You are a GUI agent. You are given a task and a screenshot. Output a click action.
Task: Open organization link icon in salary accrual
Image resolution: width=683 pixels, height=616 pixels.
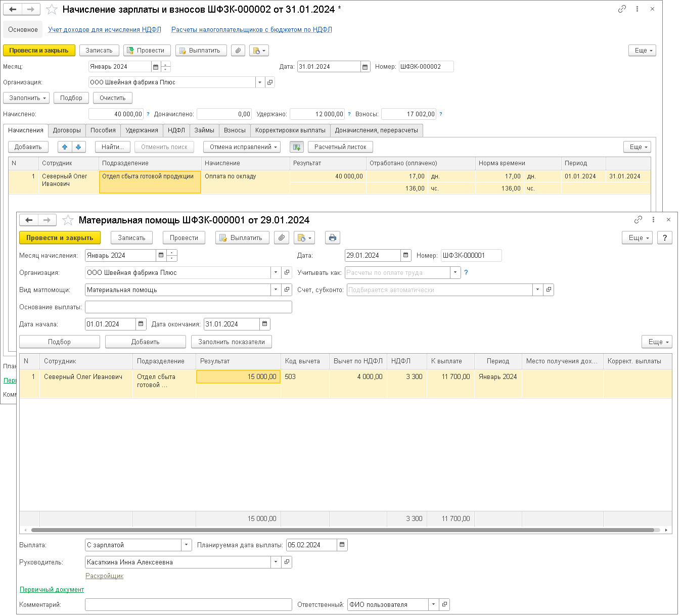(270, 82)
